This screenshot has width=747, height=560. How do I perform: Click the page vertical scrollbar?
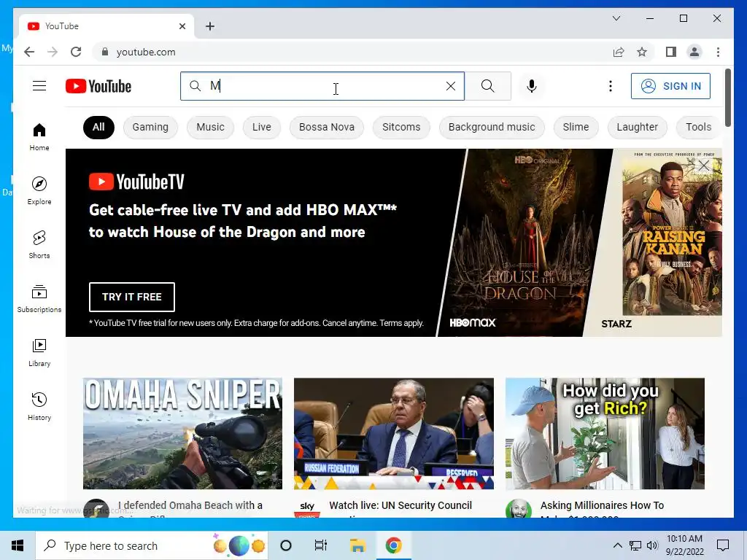[727, 98]
